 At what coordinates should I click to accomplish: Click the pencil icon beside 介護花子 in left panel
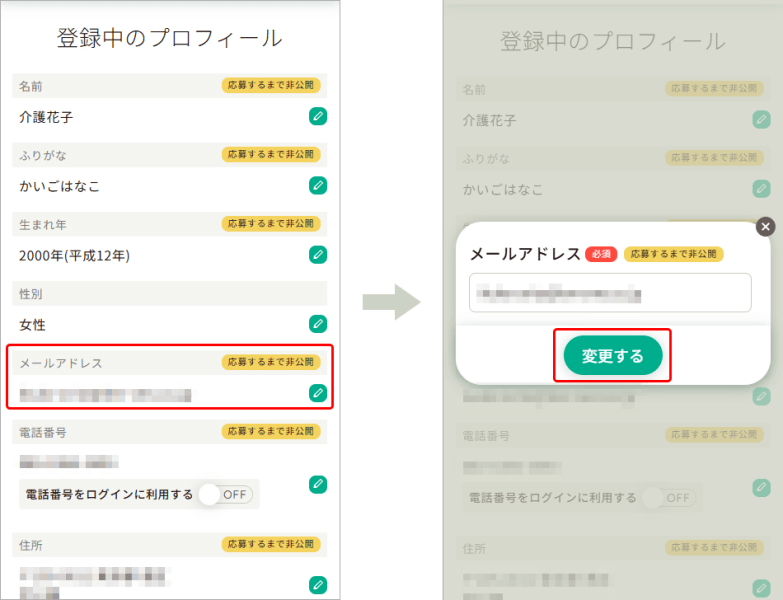click(x=317, y=116)
